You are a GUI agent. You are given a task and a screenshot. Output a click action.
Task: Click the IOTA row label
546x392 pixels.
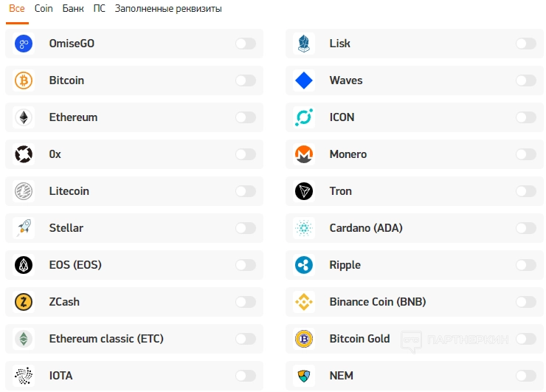pyautogui.click(x=61, y=376)
